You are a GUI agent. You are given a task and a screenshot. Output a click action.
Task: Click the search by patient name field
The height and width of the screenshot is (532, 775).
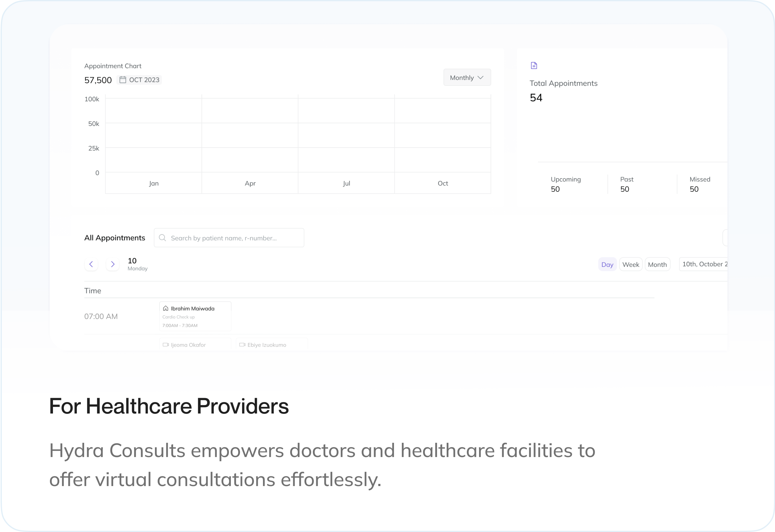click(229, 238)
